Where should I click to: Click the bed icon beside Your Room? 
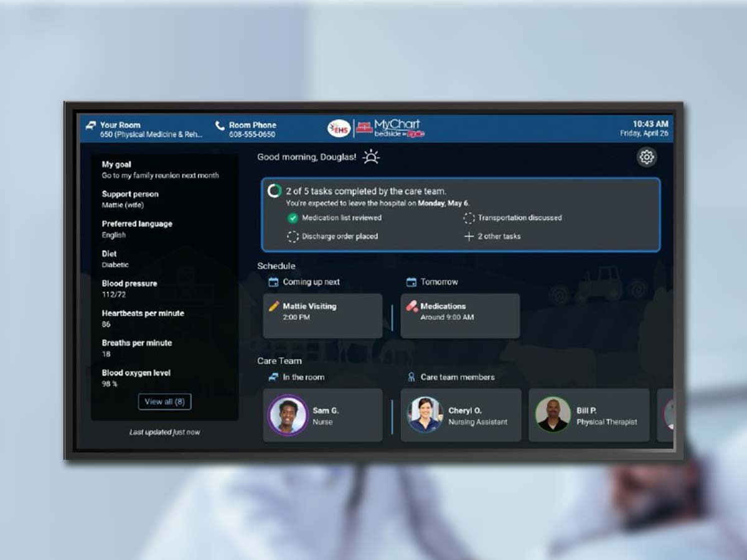(90, 125)
